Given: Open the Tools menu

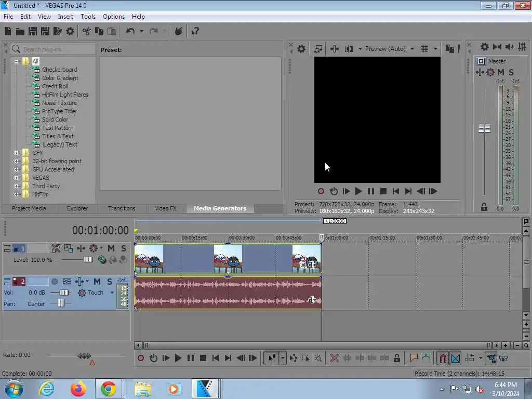Looking at the screenshot, I should point(88,16).
